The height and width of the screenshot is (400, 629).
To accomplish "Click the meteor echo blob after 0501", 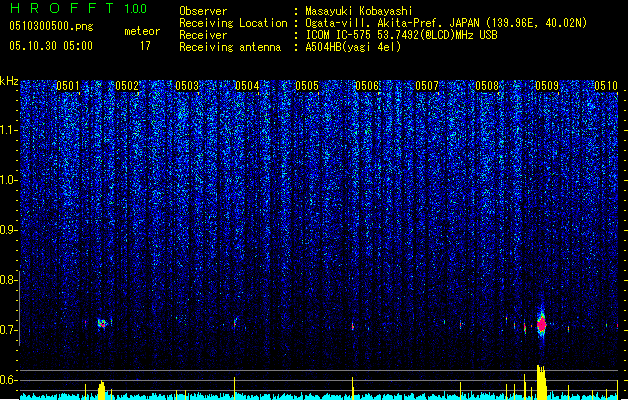I will coord(102,323).
